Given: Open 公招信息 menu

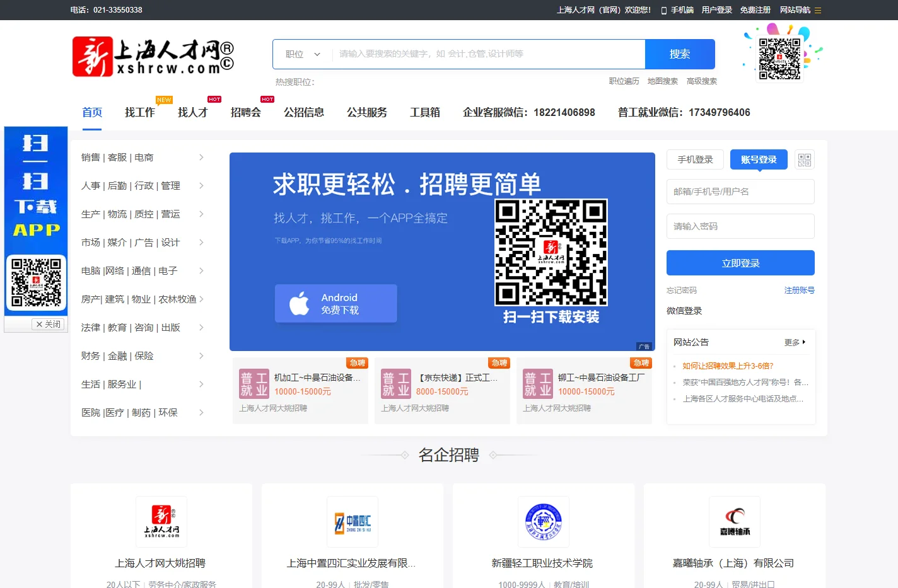Looking at the screenshot, I should click(x=304, y=112).
